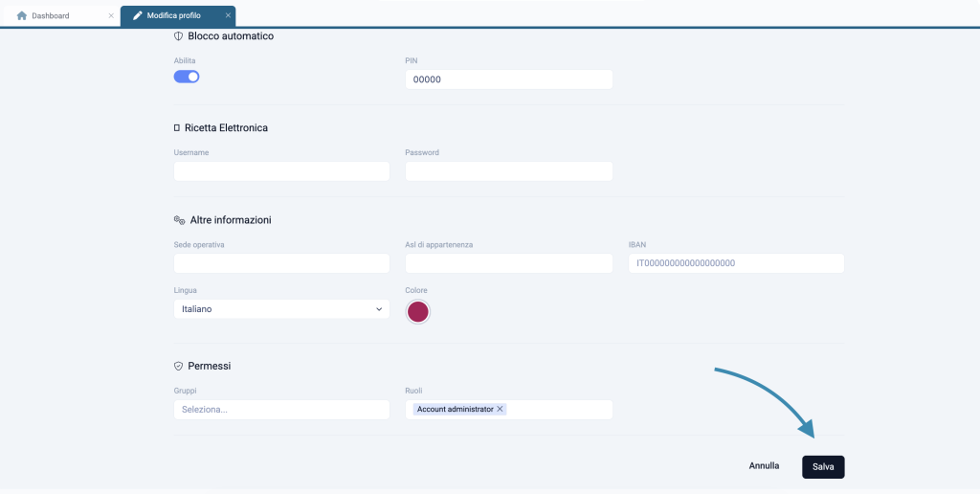The image size is (980, 494).
Task: Click the shield icon beside Blocco automatico
Action: click(x=178, y=36)
